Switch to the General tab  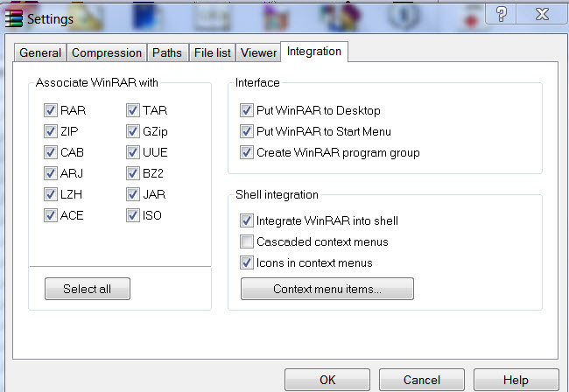tap(40, 53)
